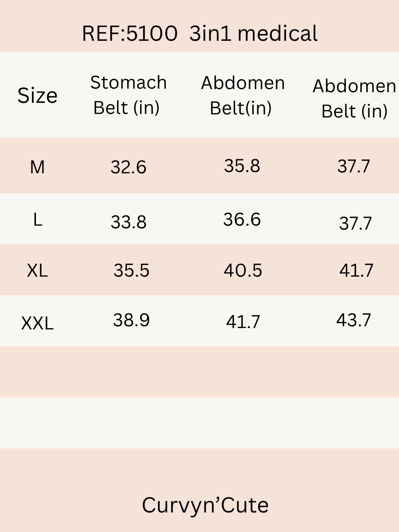Click the XL size row label
399x532 pixels.
(37, 270)
